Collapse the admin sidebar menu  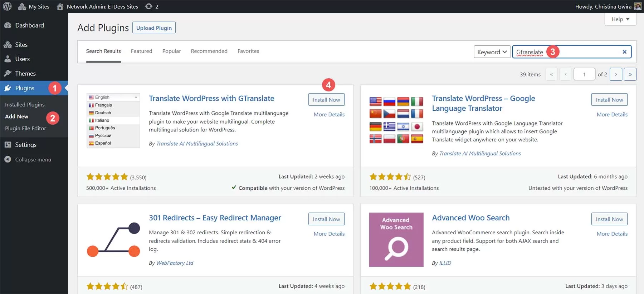click(x=33, y=160)
